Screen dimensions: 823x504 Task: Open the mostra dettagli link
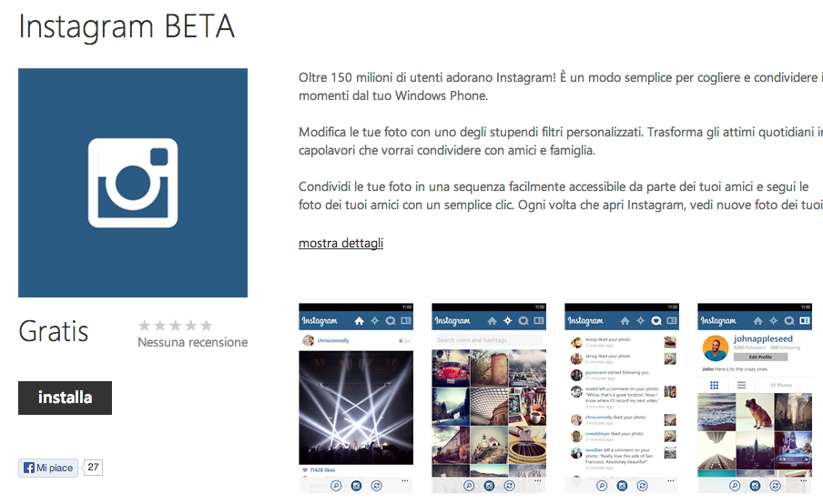tap(340, 243)
